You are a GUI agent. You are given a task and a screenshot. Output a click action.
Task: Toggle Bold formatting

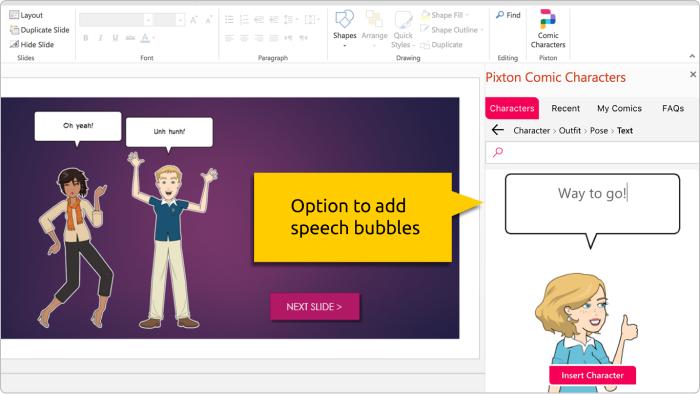(86, 38)
